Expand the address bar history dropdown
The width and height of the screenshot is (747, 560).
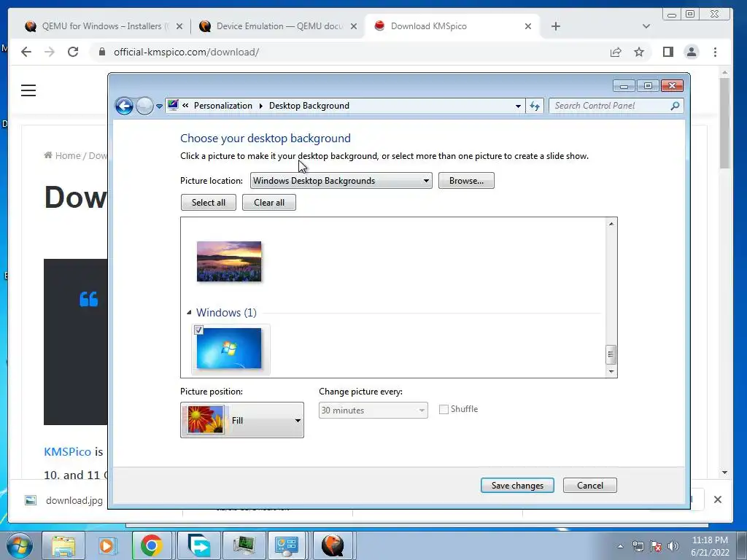click(x=518, y=106)
